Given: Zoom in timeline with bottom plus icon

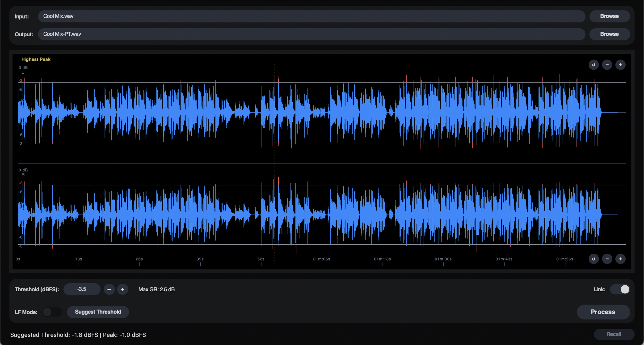Looking at the screenshot, I should (x=620, y=259).
